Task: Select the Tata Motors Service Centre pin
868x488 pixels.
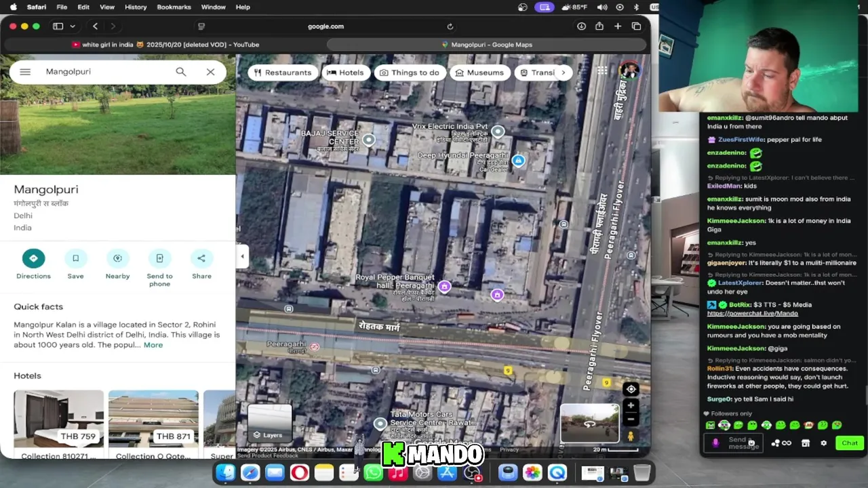Action: click(380, 424)
